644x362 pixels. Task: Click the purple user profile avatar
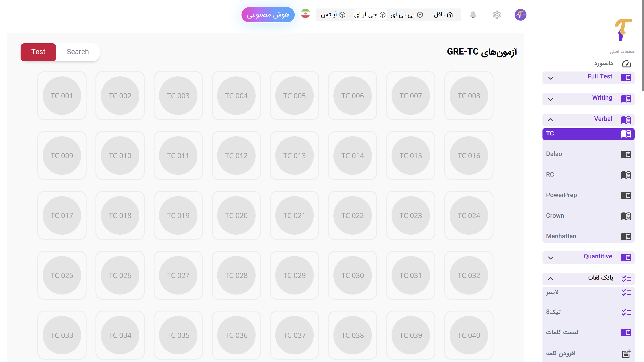click(520, 15)
